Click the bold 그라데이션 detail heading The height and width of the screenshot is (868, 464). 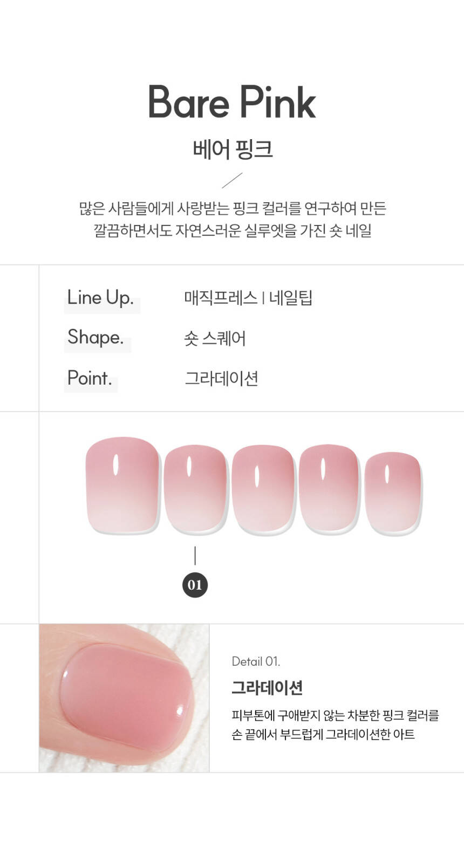pos(267,688)
